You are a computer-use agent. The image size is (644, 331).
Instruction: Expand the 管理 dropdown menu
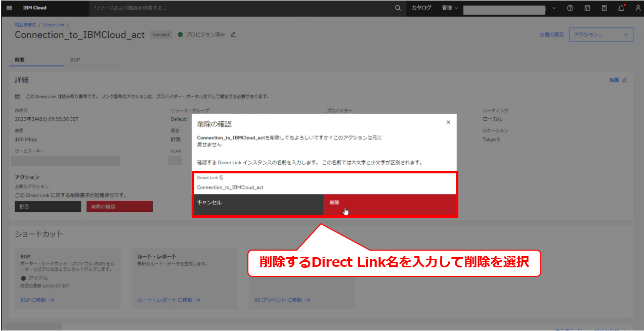coord(449,8)
